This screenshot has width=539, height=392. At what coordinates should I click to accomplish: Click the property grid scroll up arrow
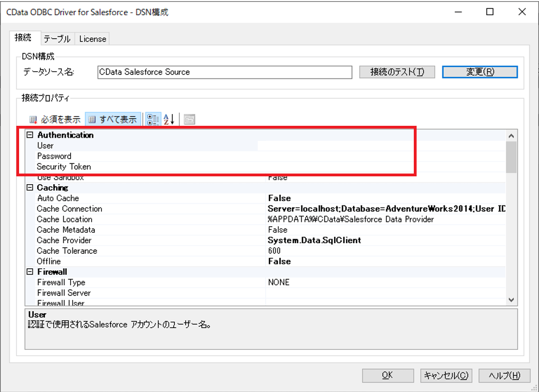pos(511,136)
